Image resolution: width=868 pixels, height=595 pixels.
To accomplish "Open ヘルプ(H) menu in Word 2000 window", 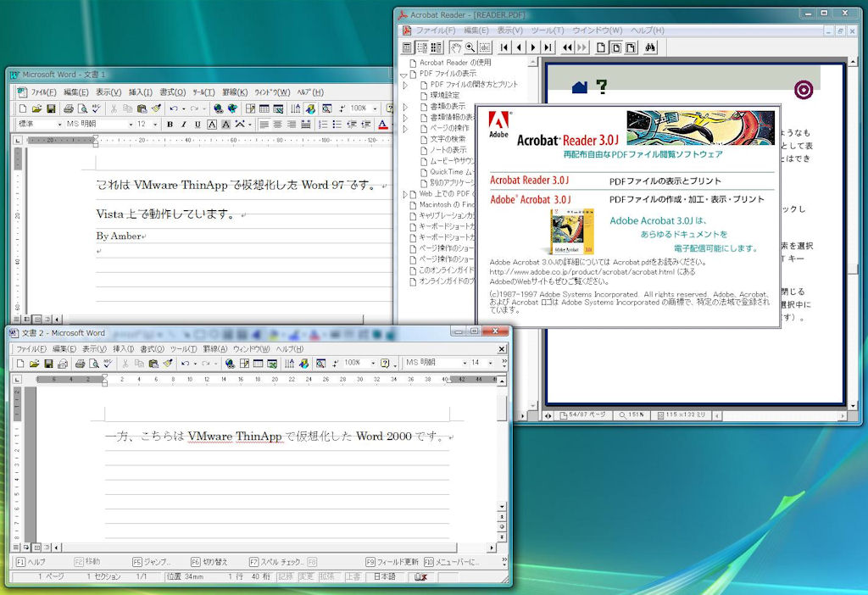I will coord(290,349).
